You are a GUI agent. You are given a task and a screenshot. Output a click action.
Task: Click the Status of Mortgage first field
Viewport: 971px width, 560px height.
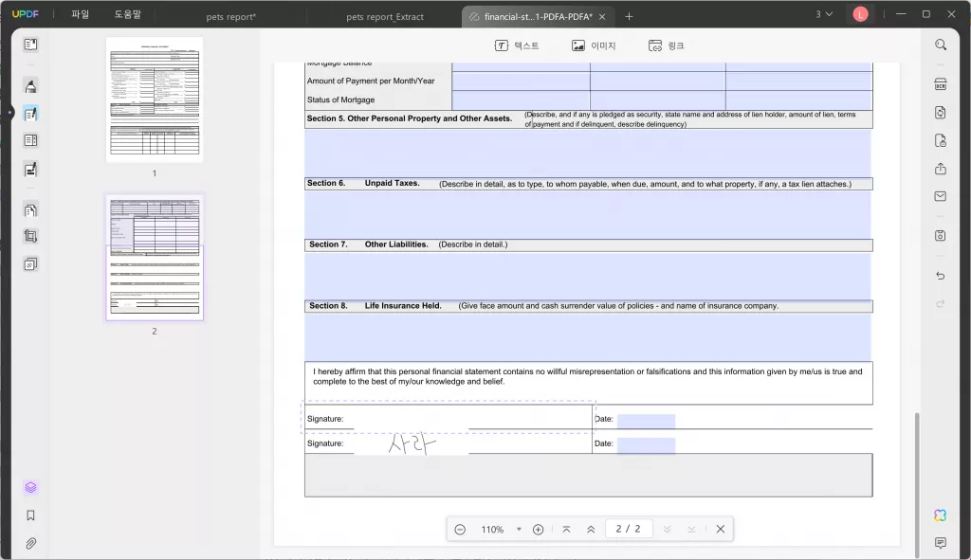tap(521, 100)
